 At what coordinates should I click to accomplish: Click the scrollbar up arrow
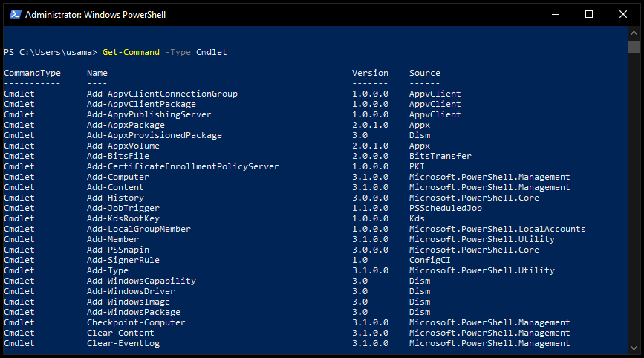[634, 33]
